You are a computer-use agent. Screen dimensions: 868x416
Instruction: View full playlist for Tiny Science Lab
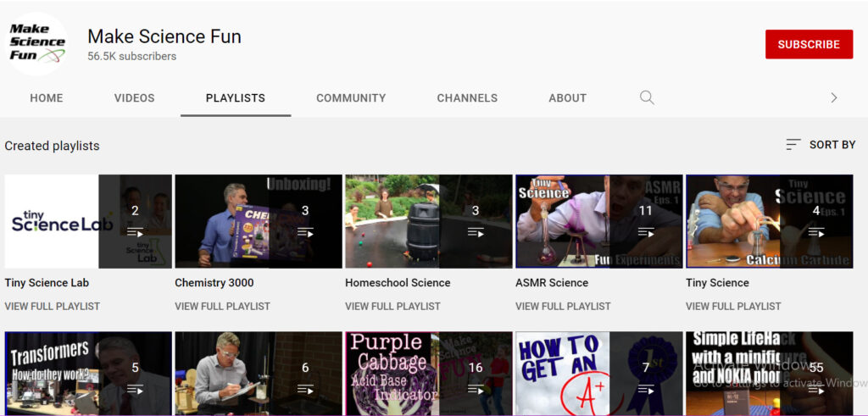click(x=53, y=306)
